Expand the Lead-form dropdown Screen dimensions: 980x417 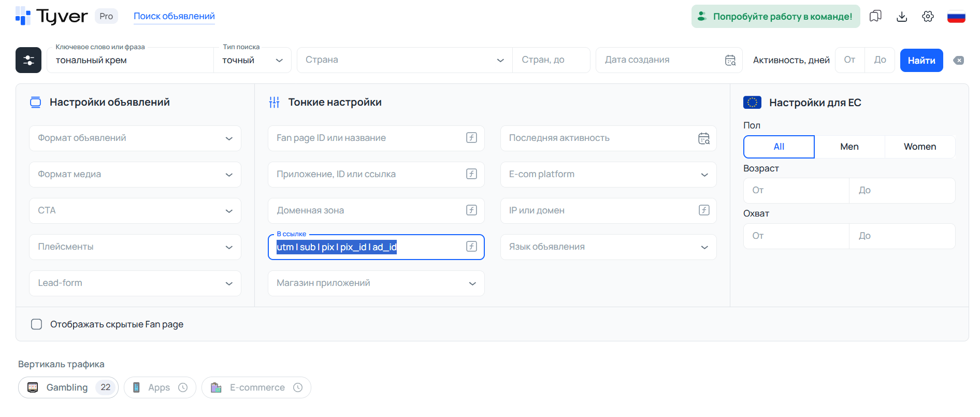(135, 283)
